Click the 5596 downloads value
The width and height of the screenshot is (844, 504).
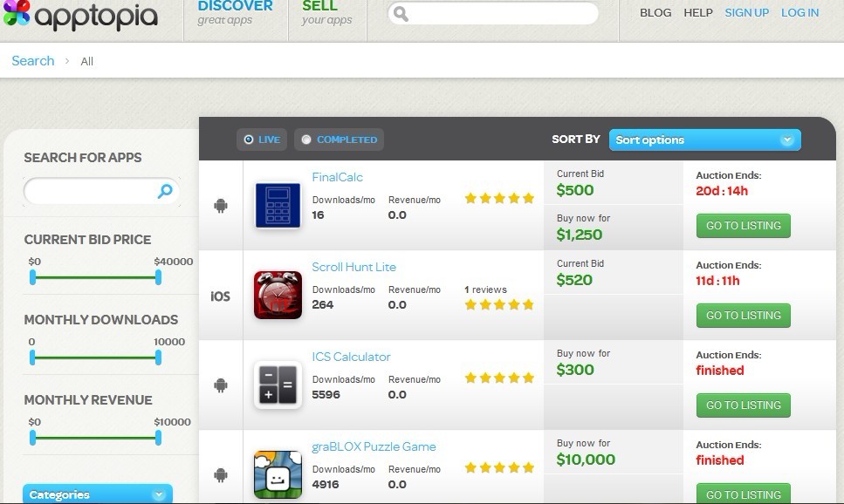(326, 394)
